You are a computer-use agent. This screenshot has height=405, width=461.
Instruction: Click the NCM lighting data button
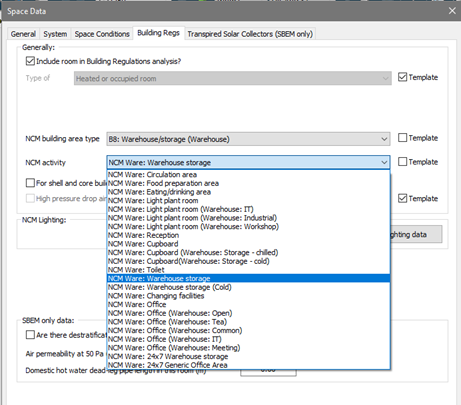tap(416, 234)
